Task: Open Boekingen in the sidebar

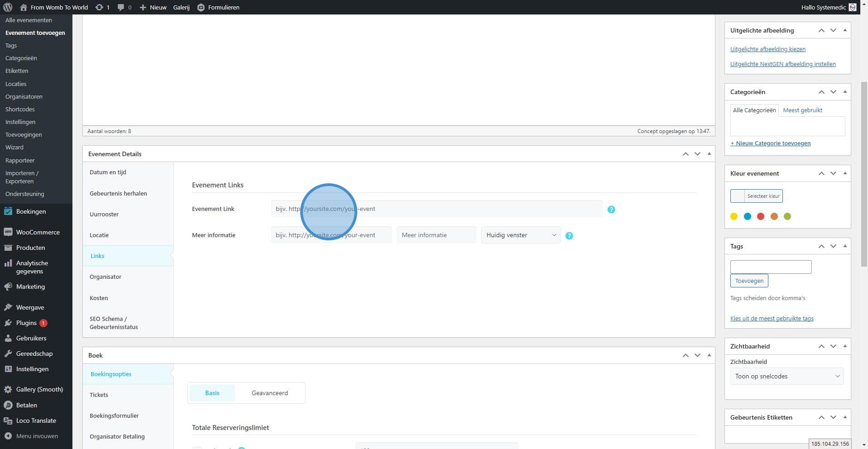Action: (x=31, y=211)
